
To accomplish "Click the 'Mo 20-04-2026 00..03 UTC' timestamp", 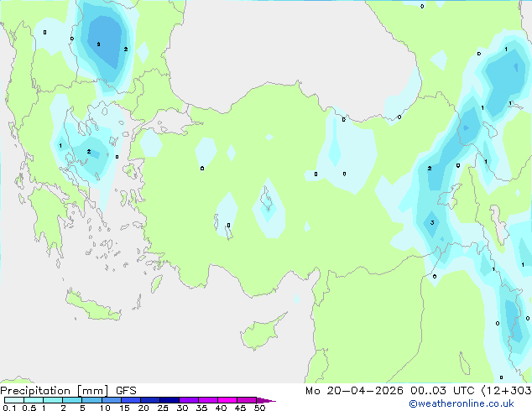I will coord(390,391).
